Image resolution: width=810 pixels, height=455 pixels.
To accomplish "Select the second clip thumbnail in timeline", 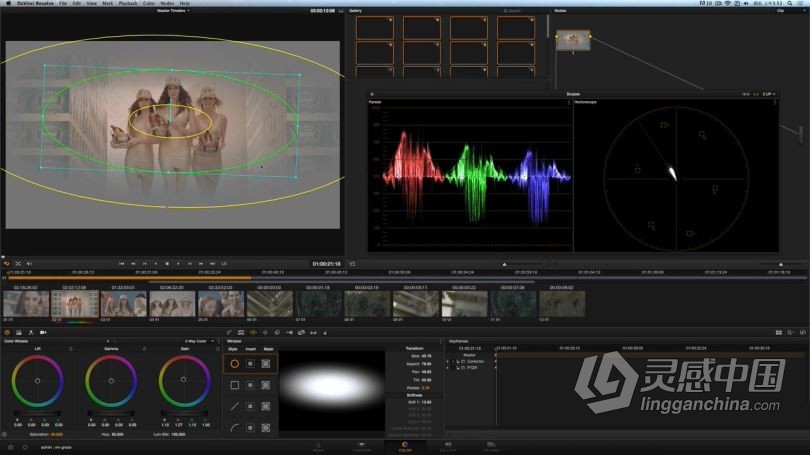I will tap(75, 304).
